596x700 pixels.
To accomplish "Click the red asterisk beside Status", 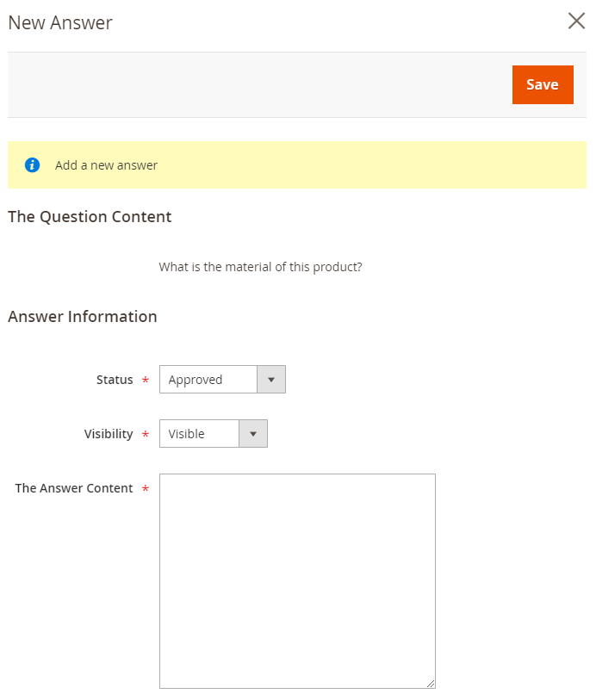I will [x=145, y=381].
